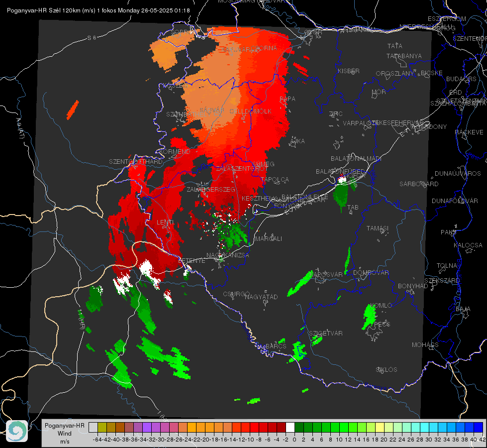The width and height of the screenshot is (487, 448).
Task: Click the NAGYATAD town label
Action: 261,297
